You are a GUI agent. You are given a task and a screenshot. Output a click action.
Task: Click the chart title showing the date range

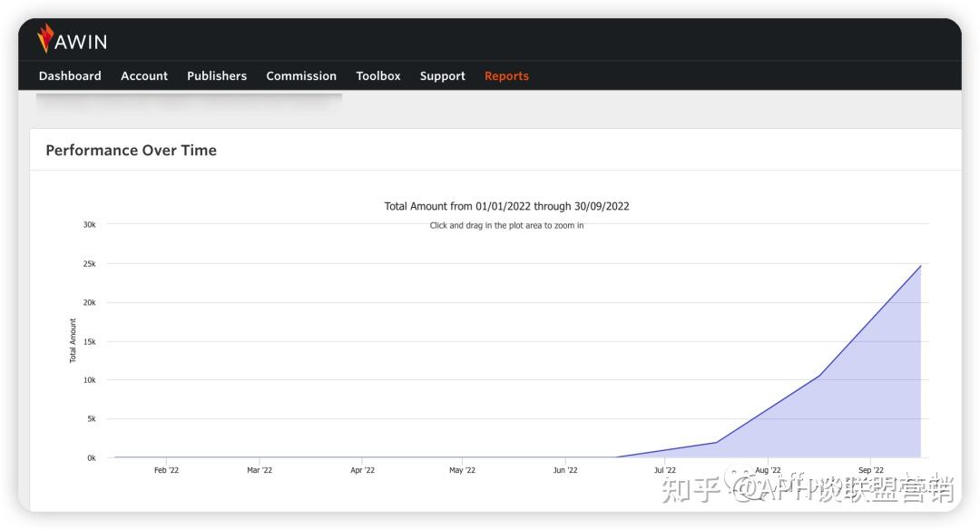coord(506,206)
